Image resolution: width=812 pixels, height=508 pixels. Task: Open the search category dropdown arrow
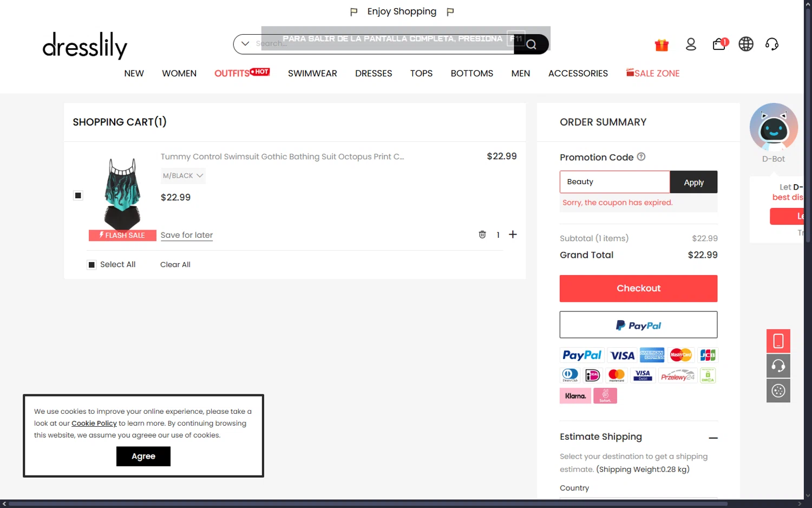click(245, 43)
